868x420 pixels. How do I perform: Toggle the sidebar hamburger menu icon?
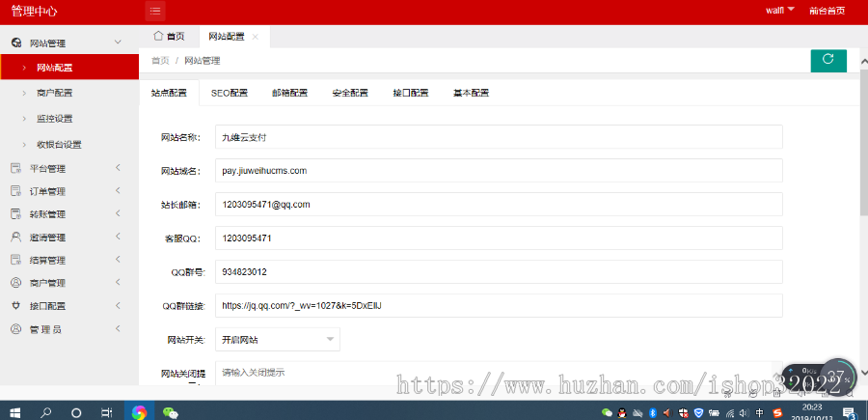155,11
